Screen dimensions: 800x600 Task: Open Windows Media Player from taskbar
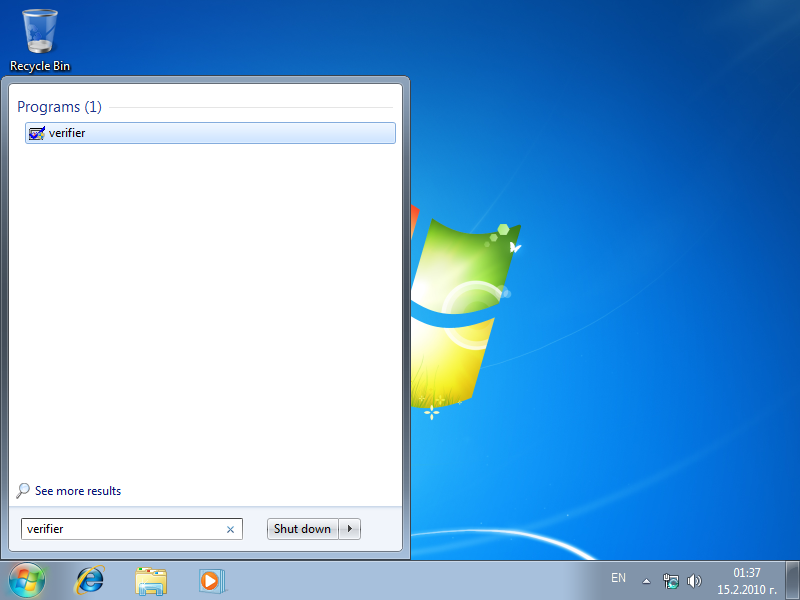tap(211, 581)
